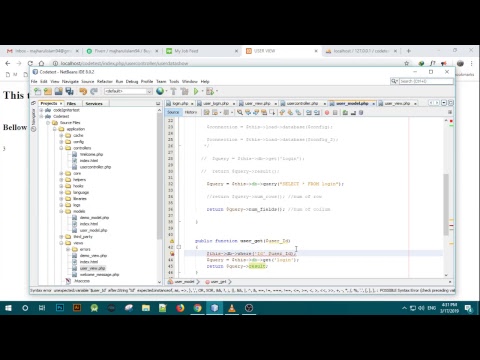
Task: Open the Refactor menu
Action: click(105, 81)
